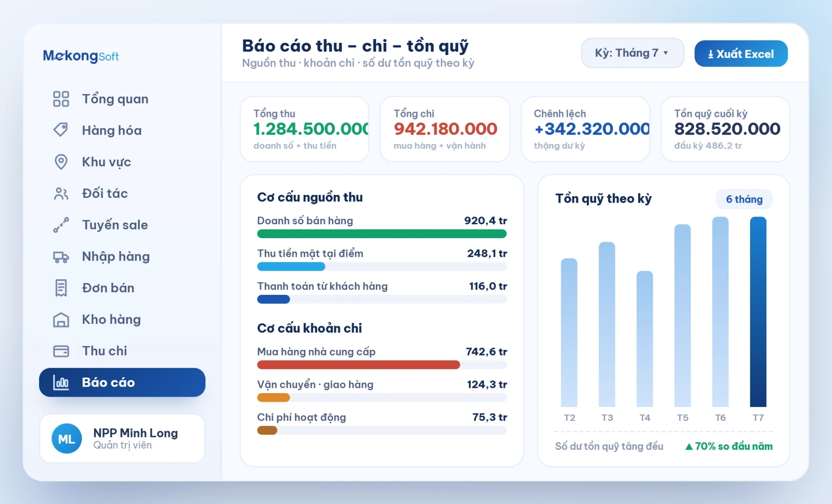Click the Đơn bán receipt icon
Screen dimensions: 832x504
(x=61, y=288)
